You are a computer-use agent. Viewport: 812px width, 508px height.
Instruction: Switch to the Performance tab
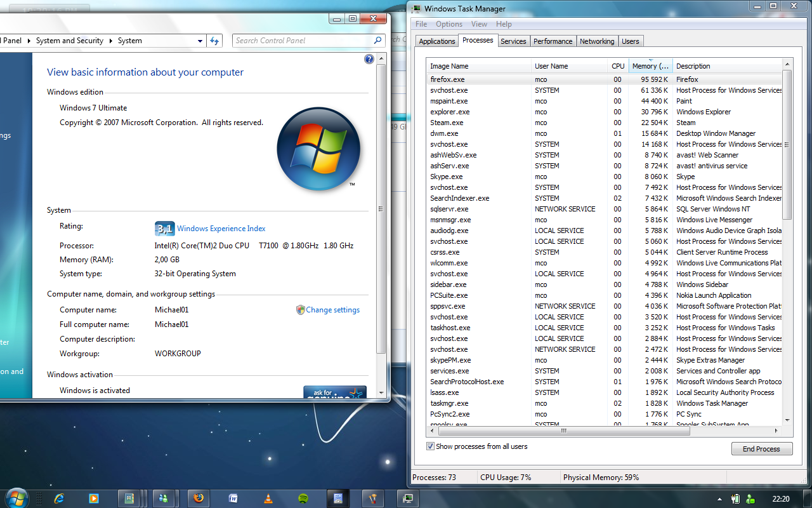pyautogui.click(x=553, y=41)
